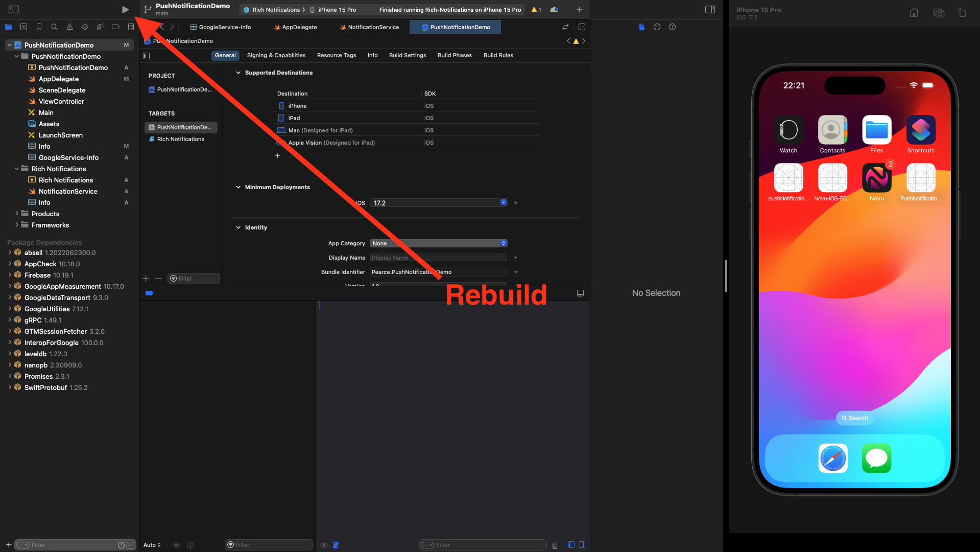The width and height of the screenshot is (980, 552).
Task: Expand the Products folder
Action: click(17, 214)
